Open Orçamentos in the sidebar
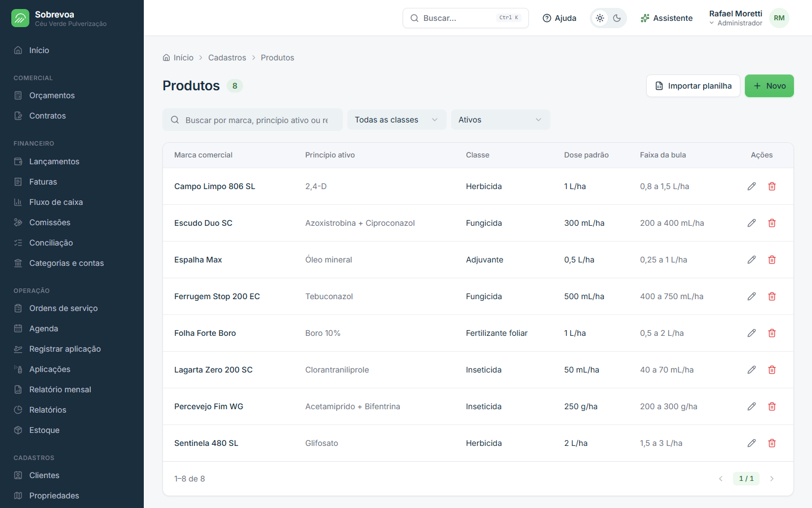 (72, 95)
